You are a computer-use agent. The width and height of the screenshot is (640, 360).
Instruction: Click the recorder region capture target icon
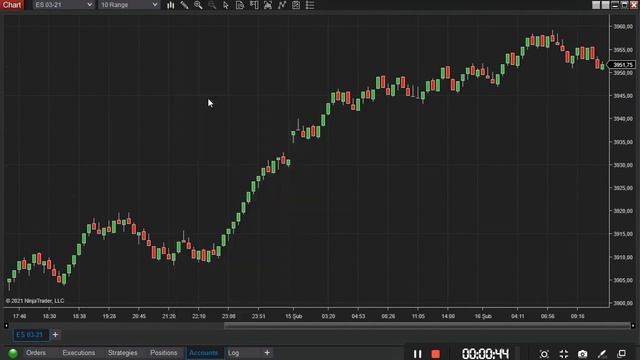[x=544, y=354]
